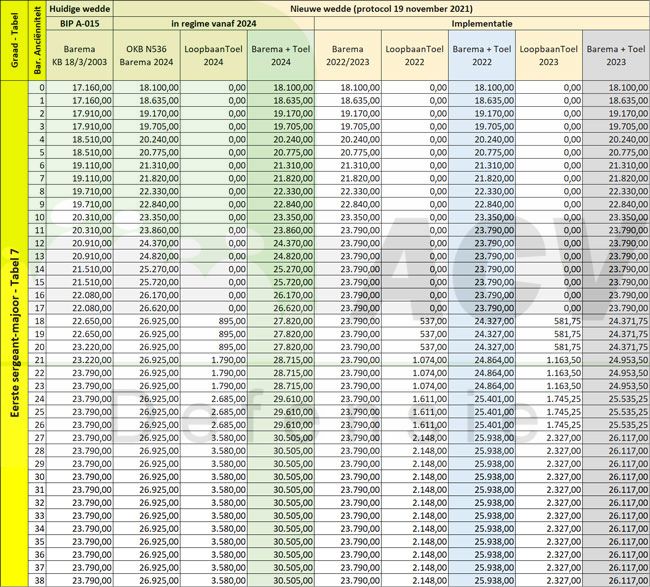Select 24.953,50 in seniority row 23
The image size is (650, 587).
point(616,386)
